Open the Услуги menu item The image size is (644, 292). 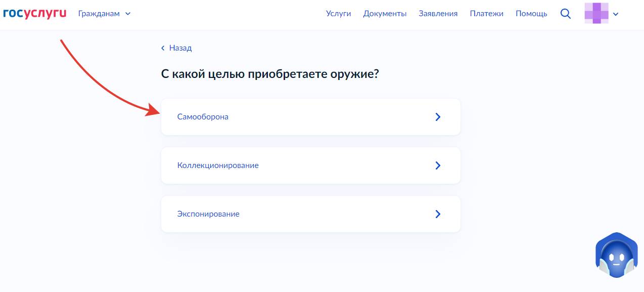338,14
